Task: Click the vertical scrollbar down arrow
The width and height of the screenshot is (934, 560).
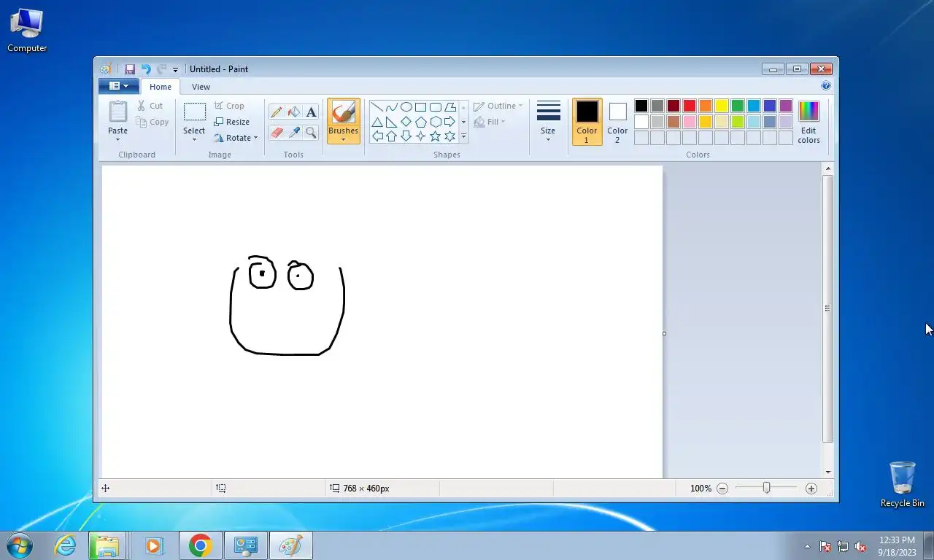Action: [x=827, y=472]
